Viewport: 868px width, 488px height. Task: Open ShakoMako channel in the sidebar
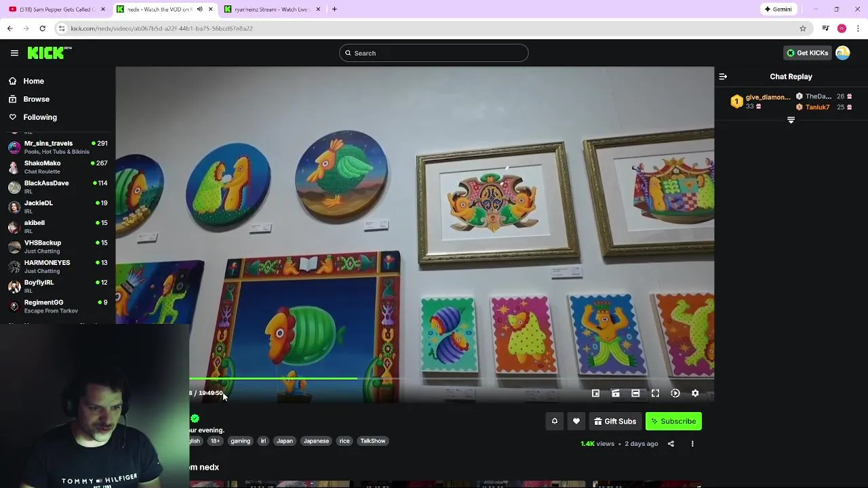point(58,167)
